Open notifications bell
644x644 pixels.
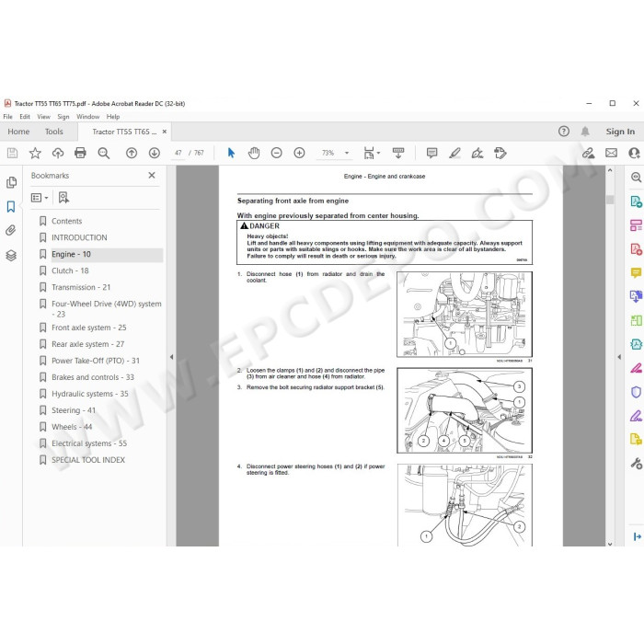585,132
